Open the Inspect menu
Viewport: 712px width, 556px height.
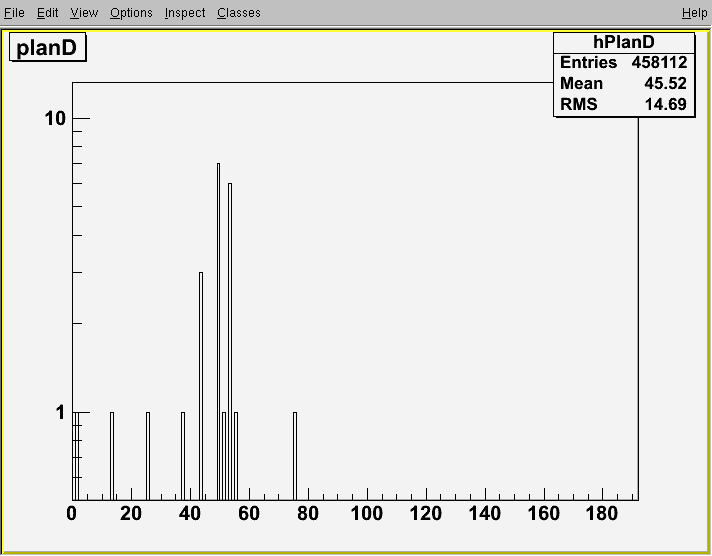click(x=185, y=13)
